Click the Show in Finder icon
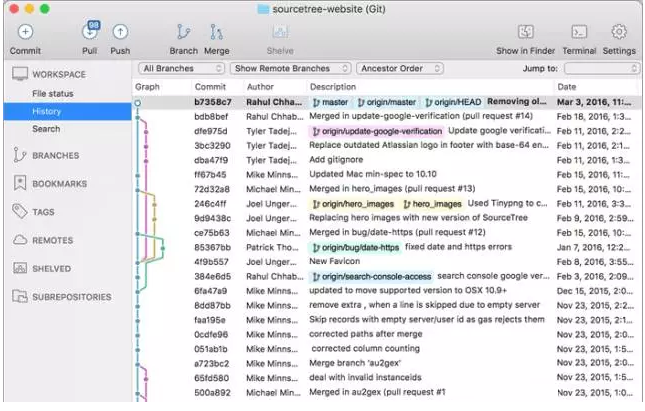 click(526, 32)
